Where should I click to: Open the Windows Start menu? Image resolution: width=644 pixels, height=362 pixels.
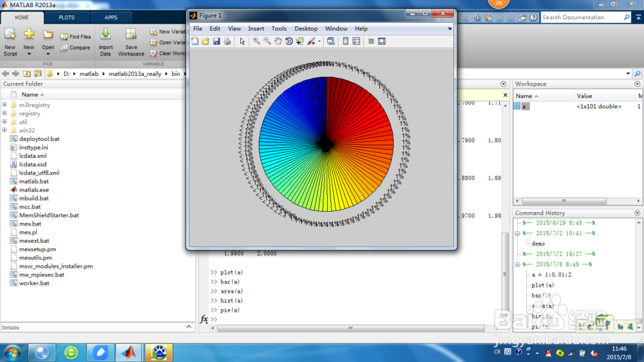tap(12, 352)
